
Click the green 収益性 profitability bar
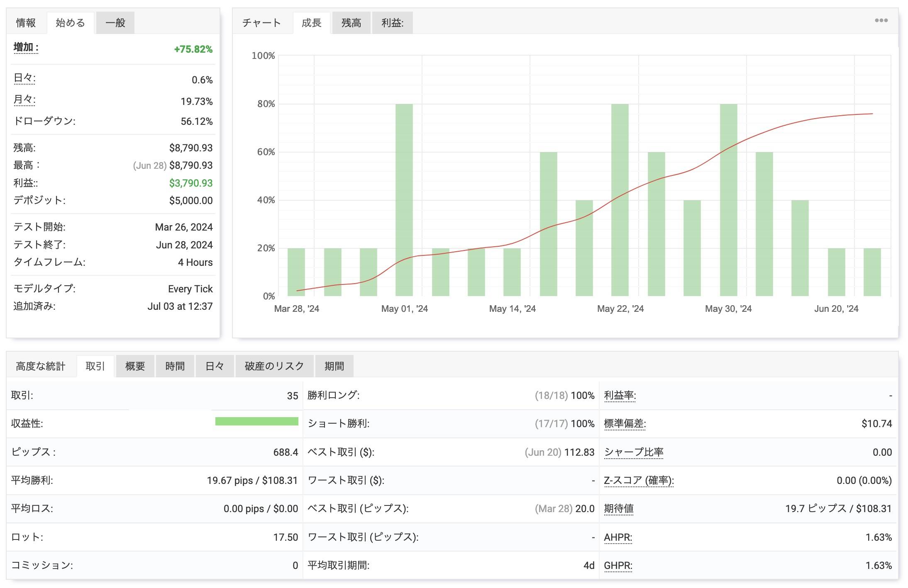tap(257, 421)
